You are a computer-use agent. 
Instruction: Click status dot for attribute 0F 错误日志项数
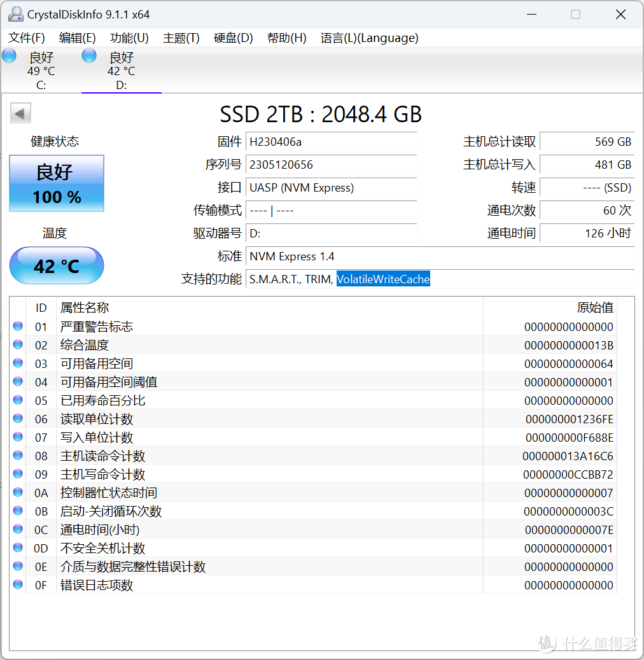(x=18, y=585)
